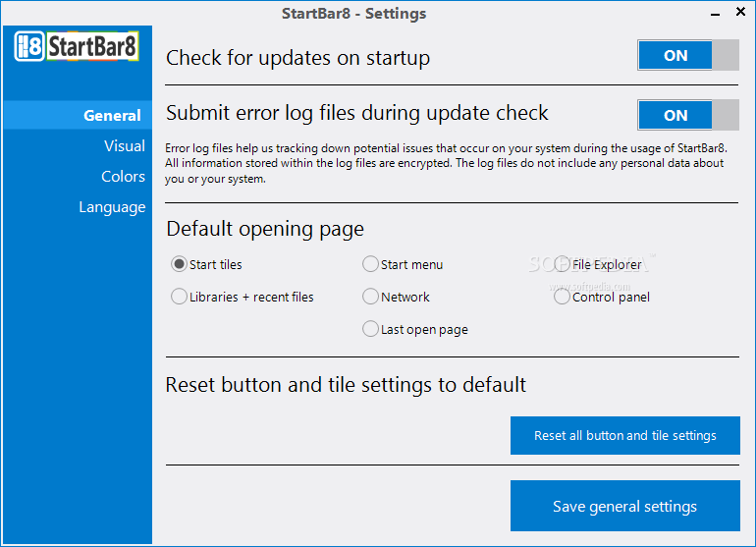Click Save general settings button
The height and width of the screenshot is (547, 756).
624,506
